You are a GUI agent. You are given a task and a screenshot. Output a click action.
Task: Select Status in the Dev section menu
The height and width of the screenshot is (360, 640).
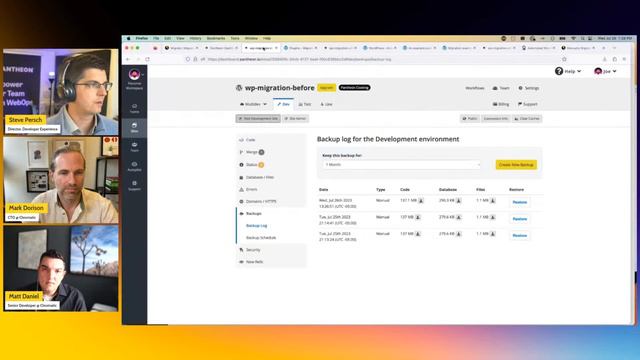pos(271,165)
